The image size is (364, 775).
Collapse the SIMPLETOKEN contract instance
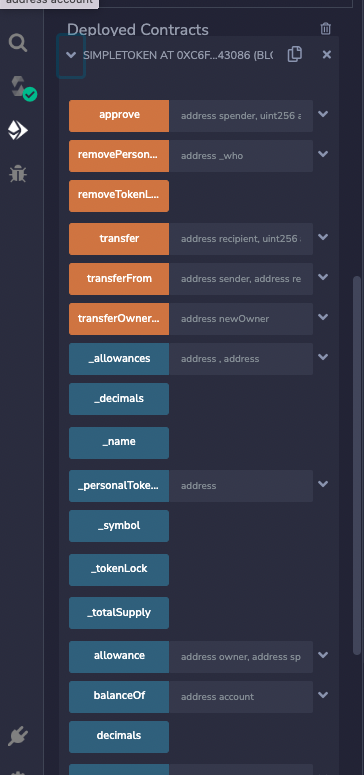click(71, 55)
